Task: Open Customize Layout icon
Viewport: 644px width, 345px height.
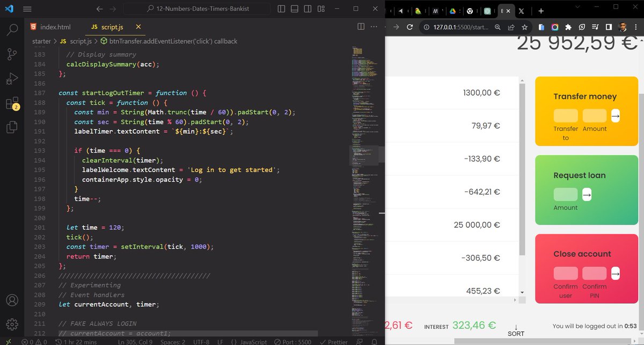Action: pos(321,9)
